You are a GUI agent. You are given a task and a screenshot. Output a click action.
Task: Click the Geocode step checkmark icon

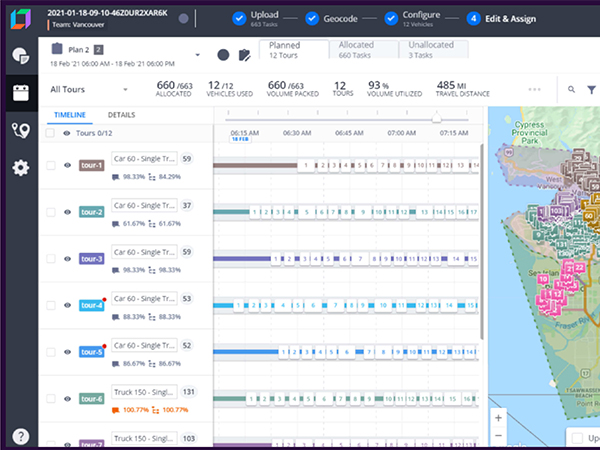click(x=312, y=18)
